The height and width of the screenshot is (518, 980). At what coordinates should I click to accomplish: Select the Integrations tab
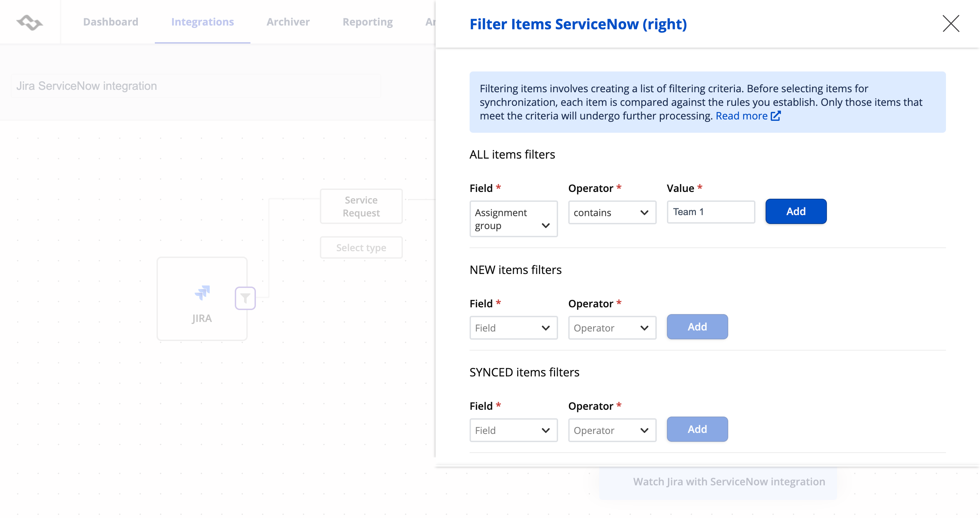(x=202, y=22)
